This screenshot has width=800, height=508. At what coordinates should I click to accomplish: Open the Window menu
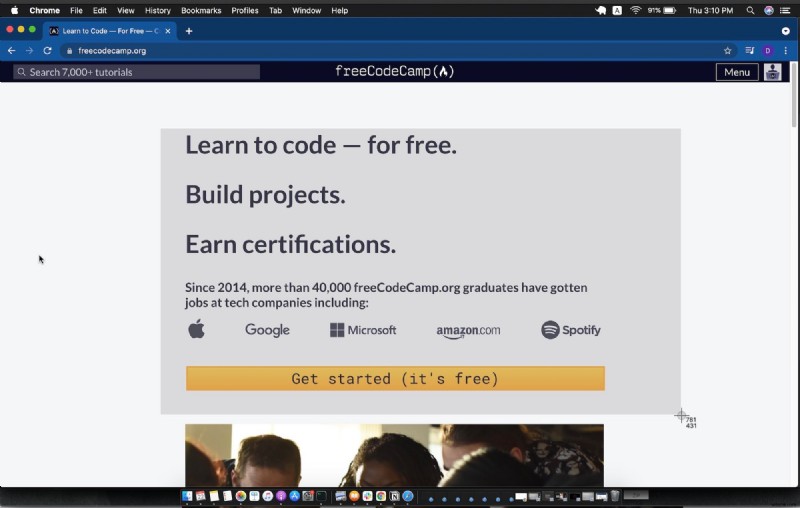pyautogui.click(x=306, y=10)
